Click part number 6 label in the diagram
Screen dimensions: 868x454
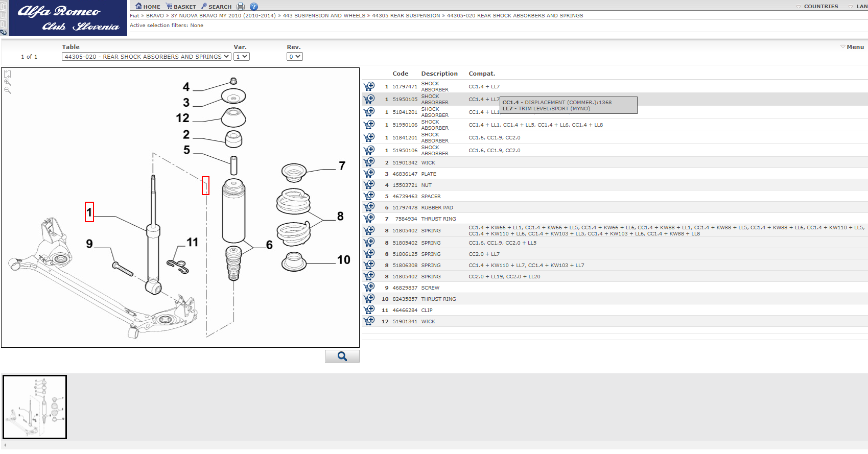(269, 245)
